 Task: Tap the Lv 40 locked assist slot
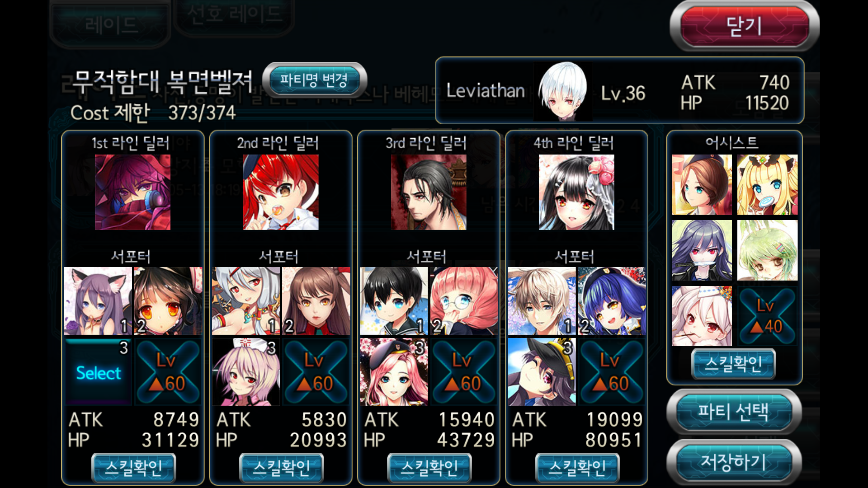coord(767,316)
